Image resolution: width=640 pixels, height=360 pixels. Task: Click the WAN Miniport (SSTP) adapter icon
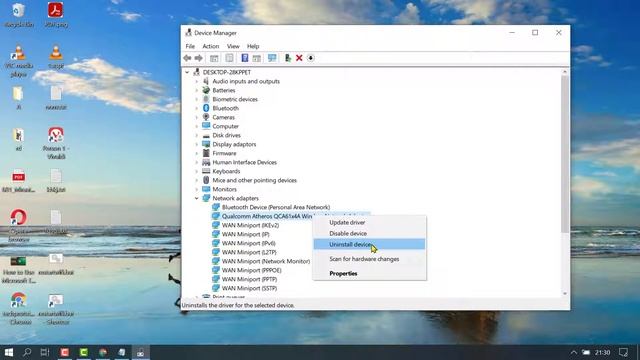pyautogui.click(x=216, y=288)
